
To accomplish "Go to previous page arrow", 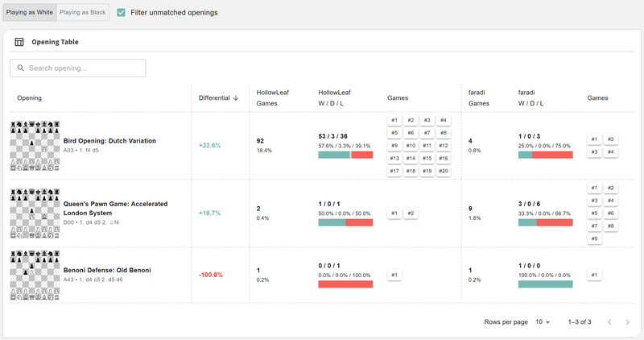I will (x=609, y=322).
